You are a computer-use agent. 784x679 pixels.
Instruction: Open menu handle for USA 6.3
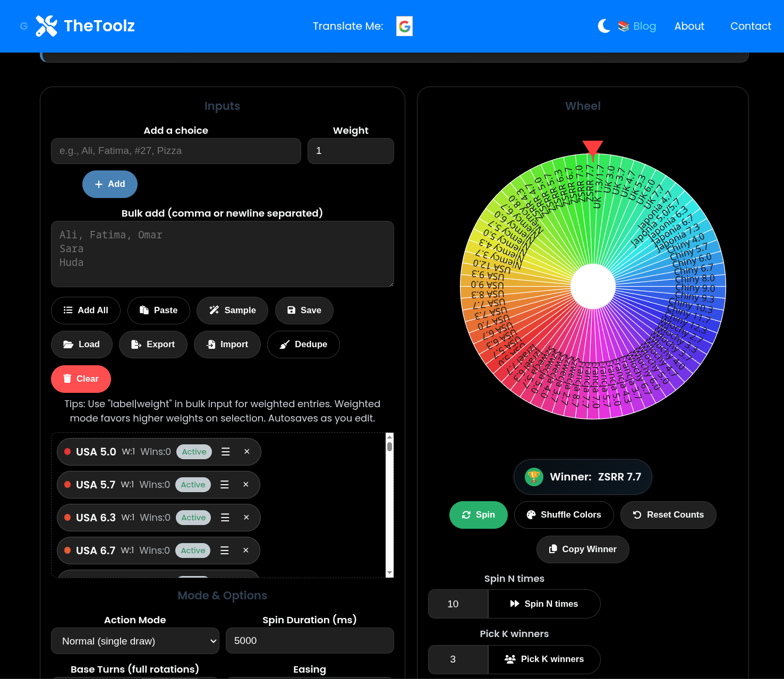point(225,518)
